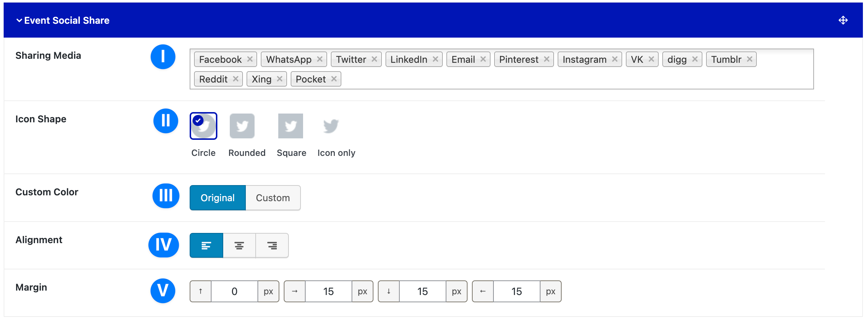Select the Circle icon shape

click(x=204, y=126)
